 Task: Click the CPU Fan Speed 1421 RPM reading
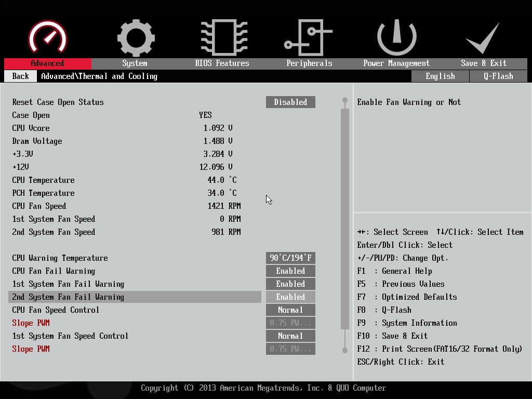pos(224,206)
